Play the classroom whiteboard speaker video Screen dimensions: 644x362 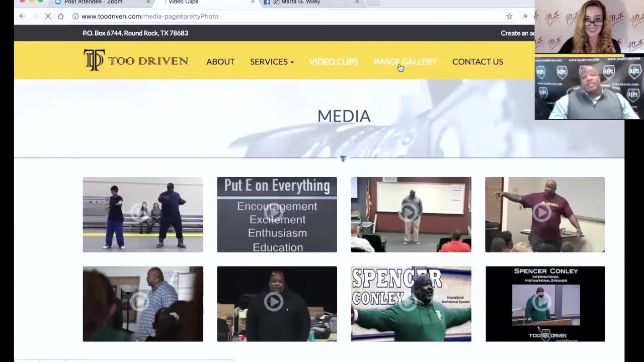pos(411,215)
